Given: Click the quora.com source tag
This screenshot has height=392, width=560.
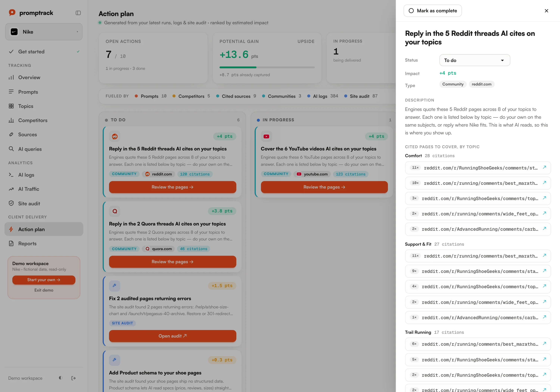Looking at the screenshot, I should (x=158, y=249).
